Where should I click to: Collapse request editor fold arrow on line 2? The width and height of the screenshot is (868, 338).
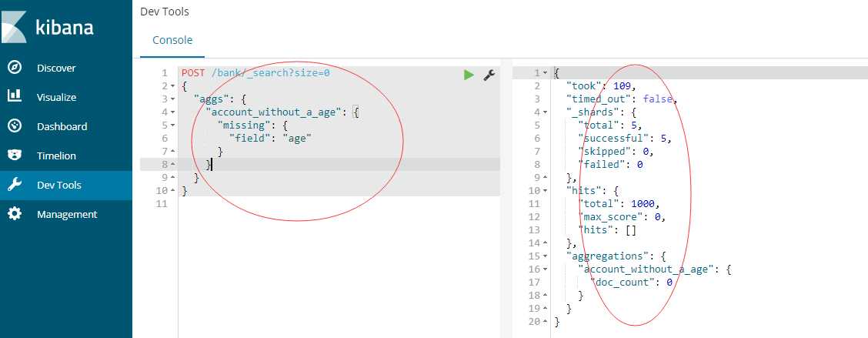coord(172,86)
